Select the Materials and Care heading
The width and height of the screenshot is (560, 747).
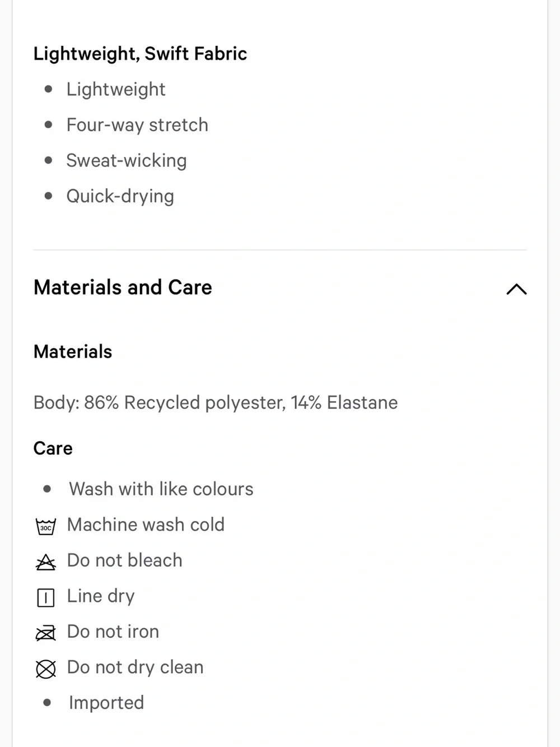click(123, 287)
